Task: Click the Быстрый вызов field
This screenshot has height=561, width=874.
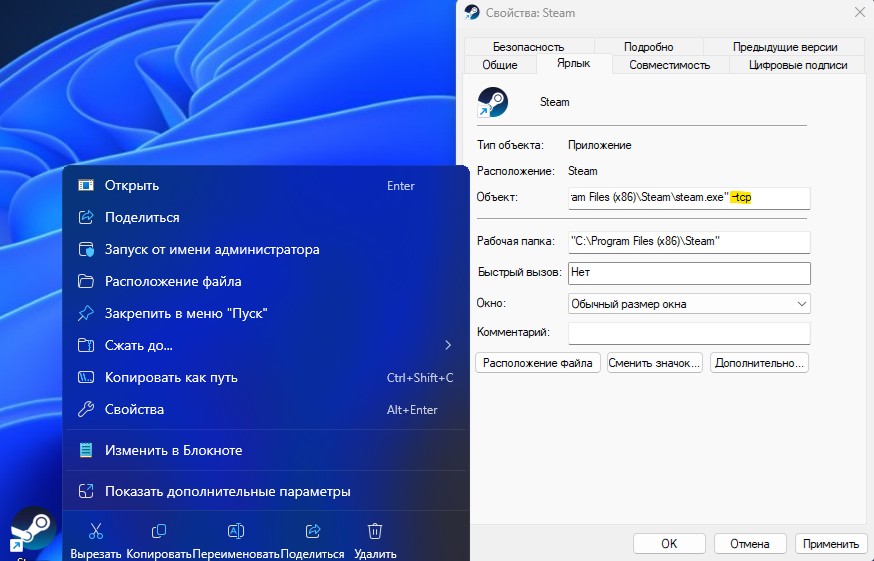Action: click(689, 273)
